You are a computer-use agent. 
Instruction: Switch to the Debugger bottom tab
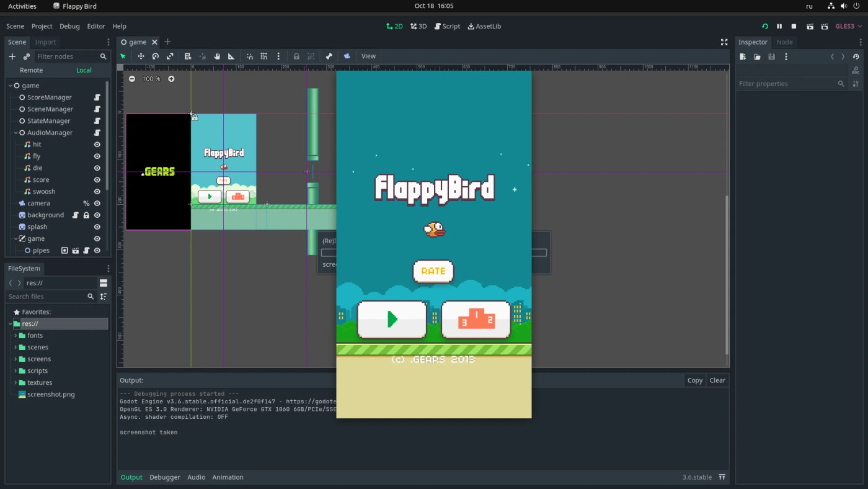[x=165, y=477]
